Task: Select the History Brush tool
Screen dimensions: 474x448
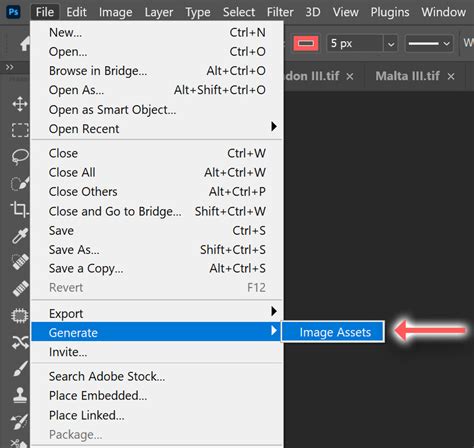Action: tap(20, 421)
